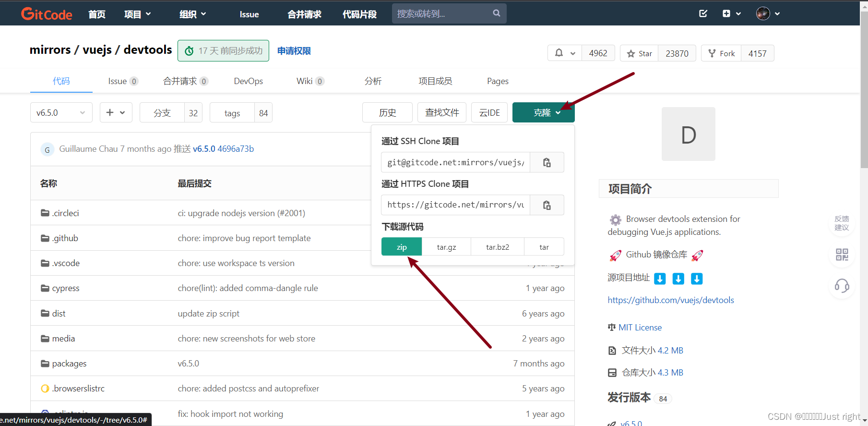Click the 反馈建议 feedback button
Viewport: 868px width, 426px height.
tap(842, 223)
